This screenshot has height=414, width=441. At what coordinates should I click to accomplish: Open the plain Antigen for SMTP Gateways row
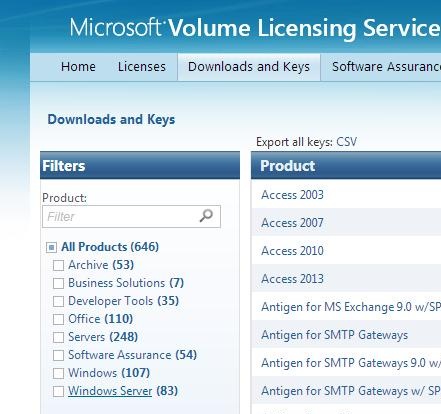(x=346, y=335)
